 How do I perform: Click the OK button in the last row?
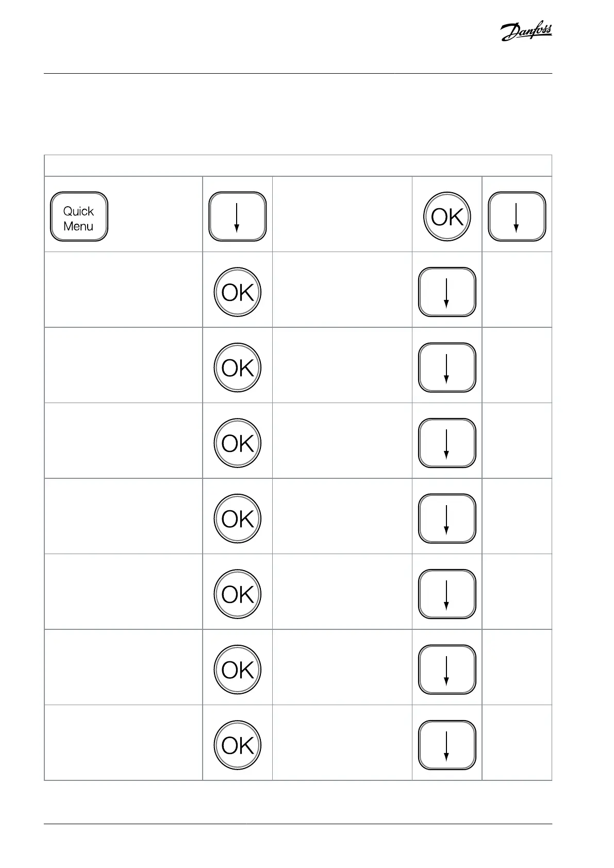[238, 745]
